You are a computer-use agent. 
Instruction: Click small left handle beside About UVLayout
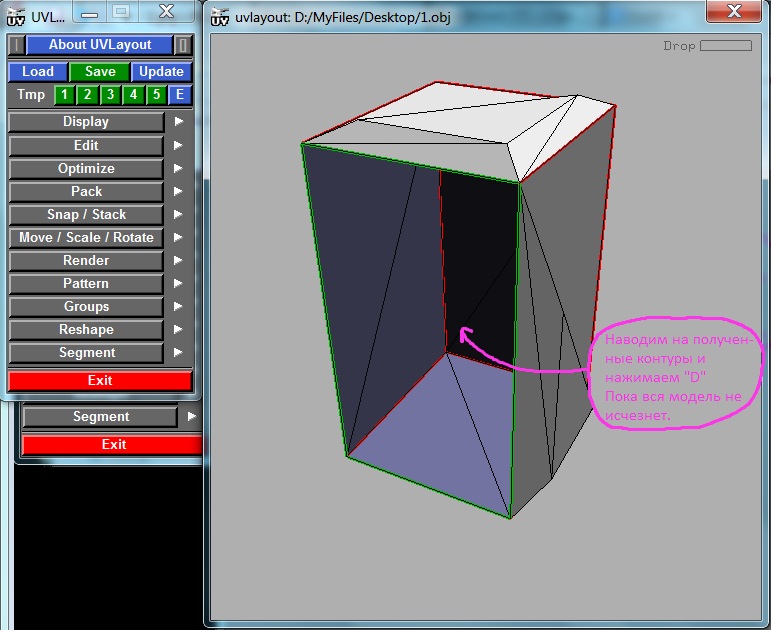pos(15,45)
